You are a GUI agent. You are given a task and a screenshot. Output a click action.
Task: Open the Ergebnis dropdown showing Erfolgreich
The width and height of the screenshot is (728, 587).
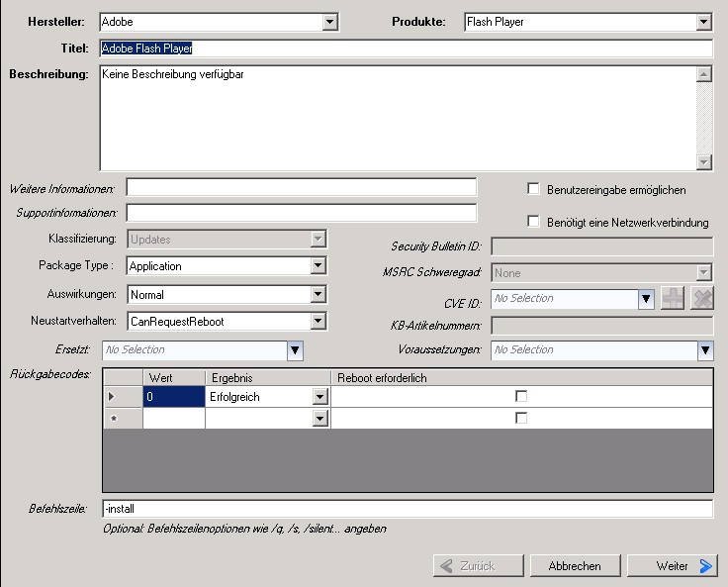click(319, 397)
